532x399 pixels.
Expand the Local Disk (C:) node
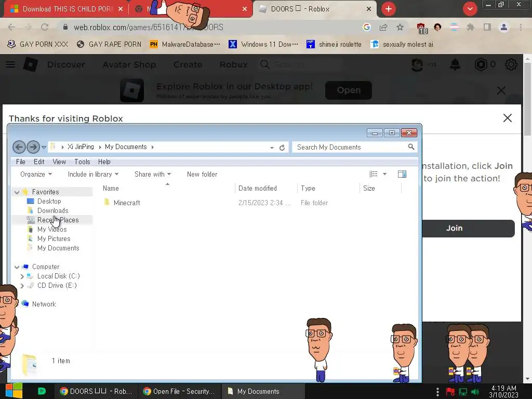click(x=22, y=276)
